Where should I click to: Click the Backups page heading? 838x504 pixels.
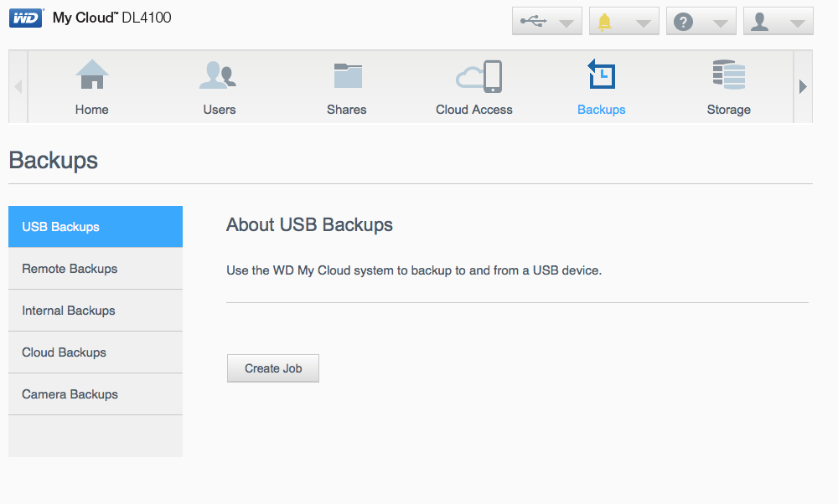pyautogui.click(x=54, y=160)
